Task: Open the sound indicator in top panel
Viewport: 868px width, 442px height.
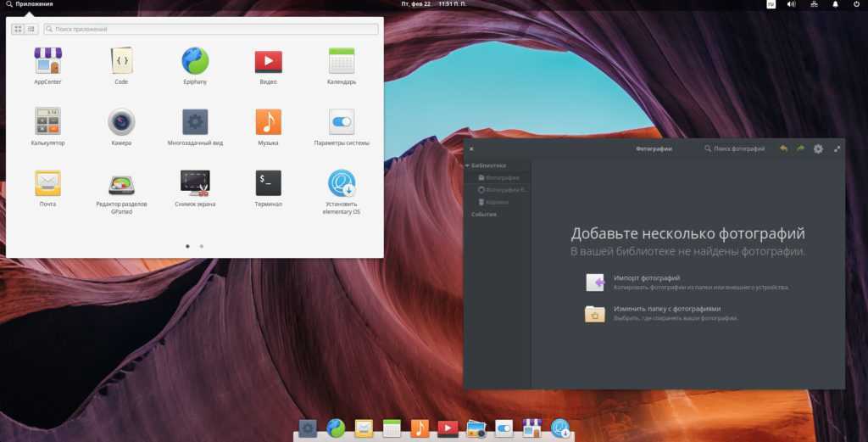Action: click(791, 4)
